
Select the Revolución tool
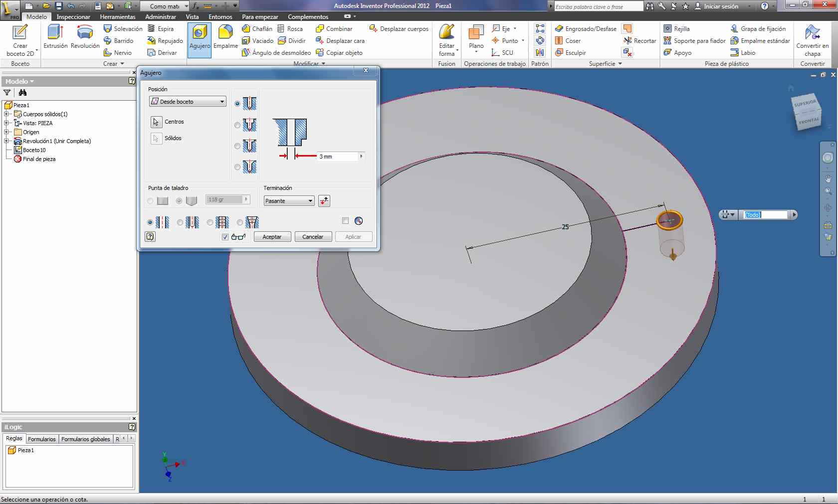[x=85, y=36]
